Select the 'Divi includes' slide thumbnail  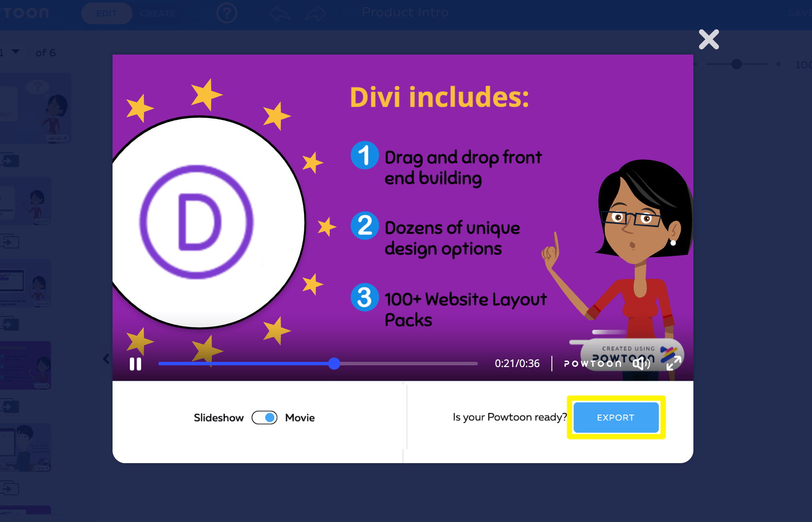point(26,365)
